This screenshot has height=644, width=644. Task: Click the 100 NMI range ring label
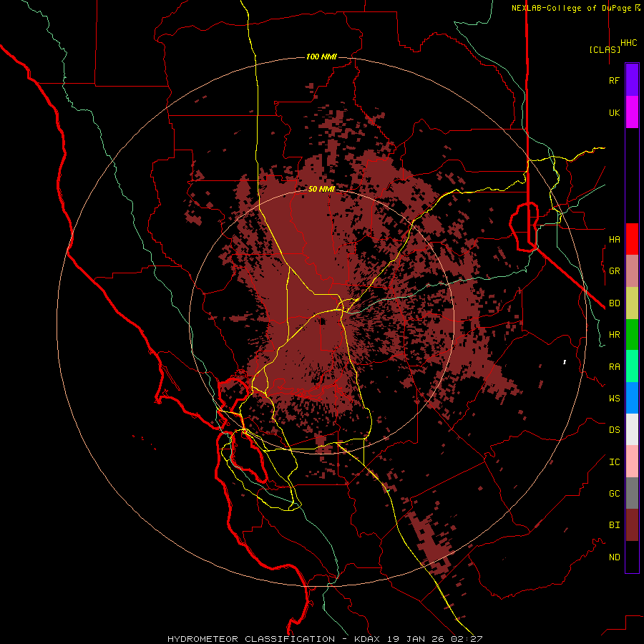pyautogui.click(x=321, y=57)
